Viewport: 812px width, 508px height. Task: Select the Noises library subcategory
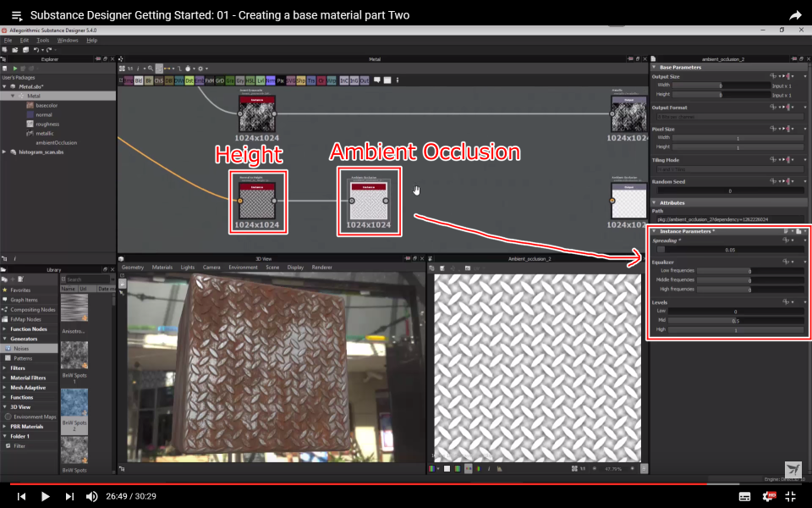(29, 348)
